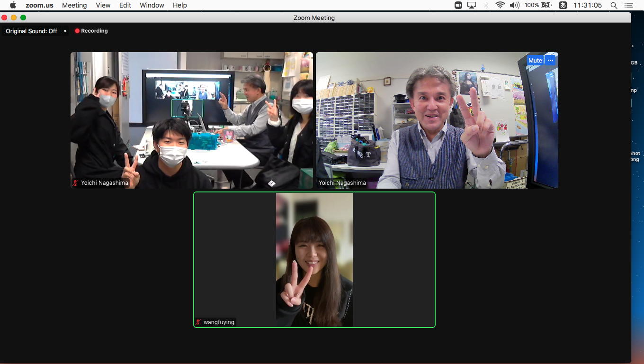This screenshot has width=644, height=364.
Task: Open the Wi-Fi status menu
Action: click(500, 5)
